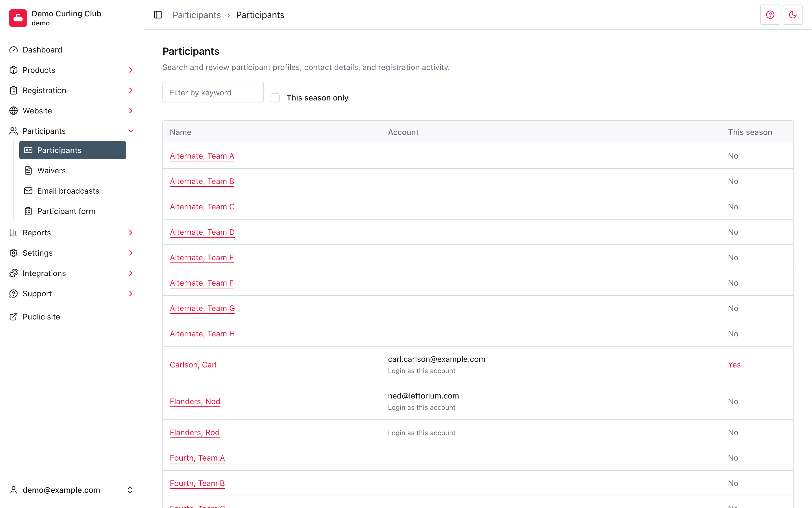Screen dimensions: 812x508
Task: Click the Integrations puzzle icon
Action: 14,273
